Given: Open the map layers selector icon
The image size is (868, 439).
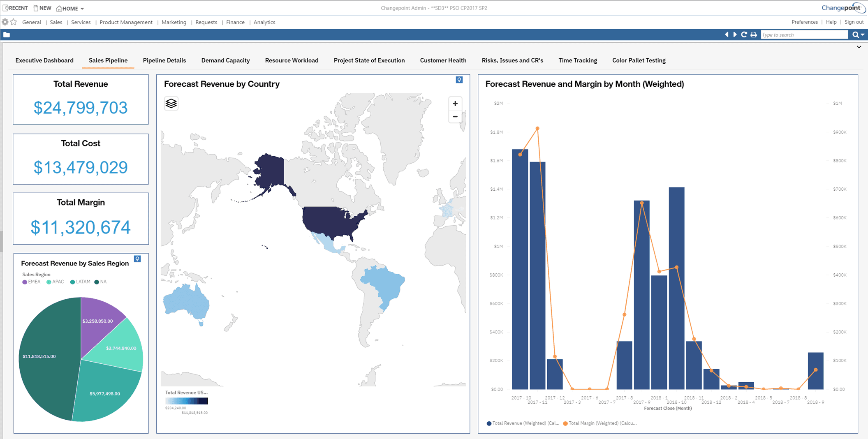Looking at the screenshot, I should (x=171, y=103).
